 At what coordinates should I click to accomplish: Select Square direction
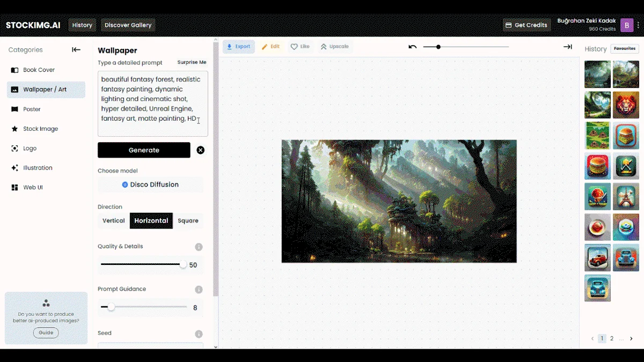click(x=188, y=220)
